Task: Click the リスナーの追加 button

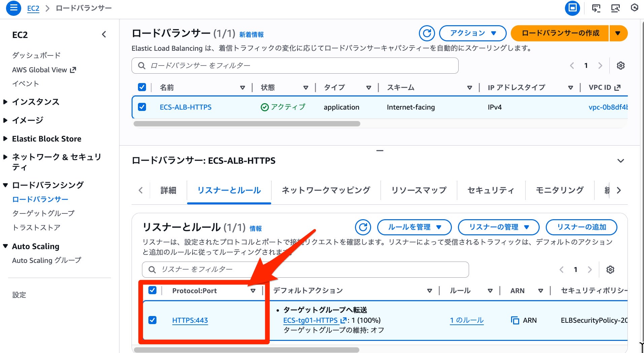Action: [581, 227]
